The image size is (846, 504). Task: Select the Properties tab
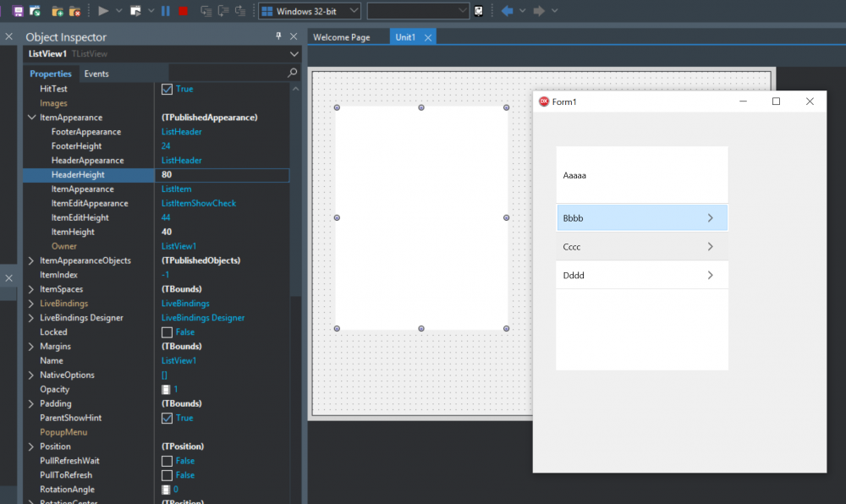click(x=51, y=74)
